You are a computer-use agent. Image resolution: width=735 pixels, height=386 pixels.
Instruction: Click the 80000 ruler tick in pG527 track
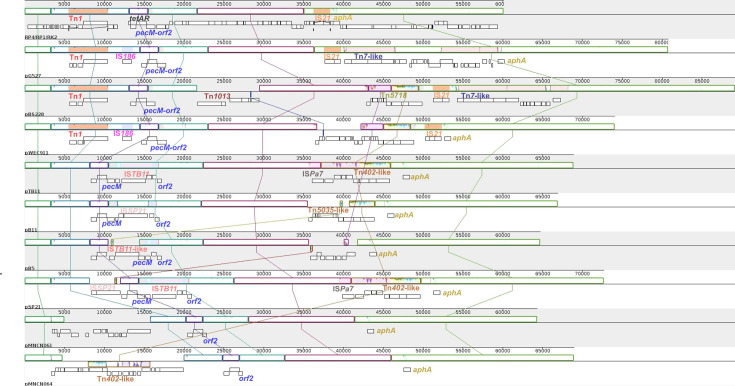(x=661, y=42)
